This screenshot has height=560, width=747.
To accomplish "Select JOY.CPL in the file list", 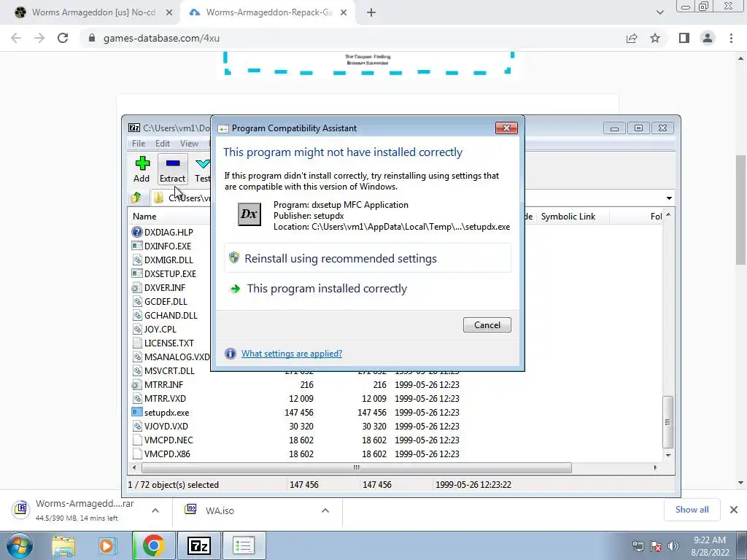I will coord(160,329).
